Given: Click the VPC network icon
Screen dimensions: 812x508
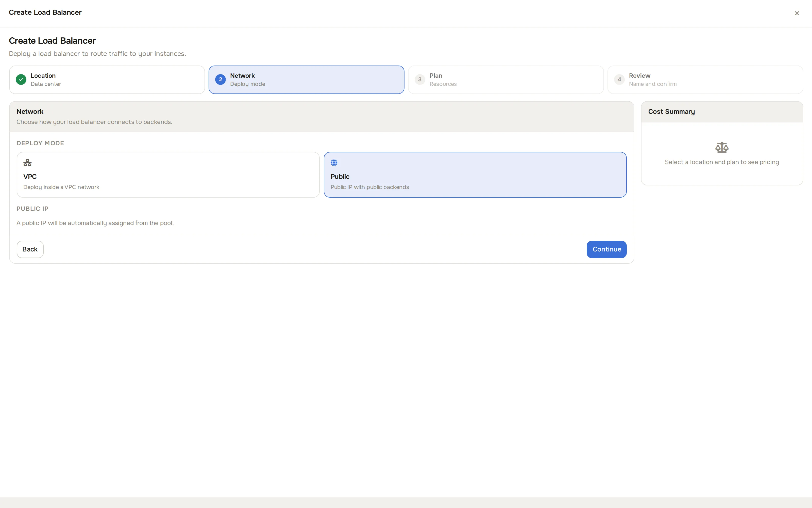Looking at the screenshot, I should 27,163.
